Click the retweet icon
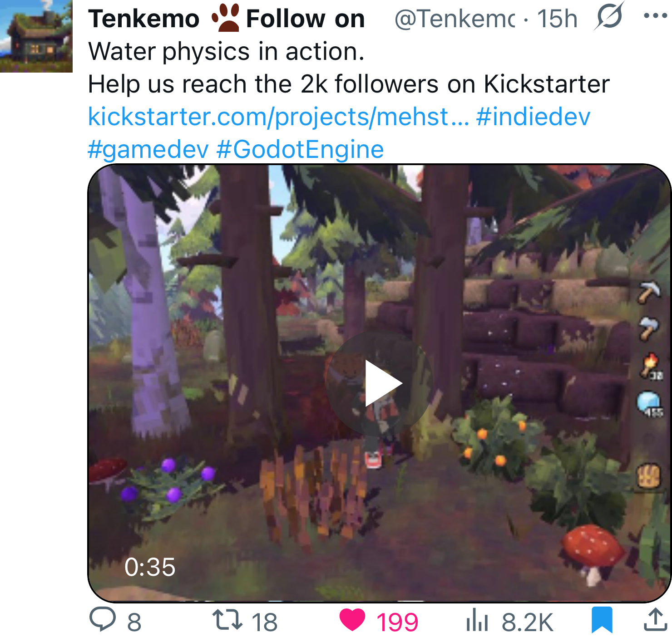The width and height of the screenshot is (672, 637). [x=227, y=620]
